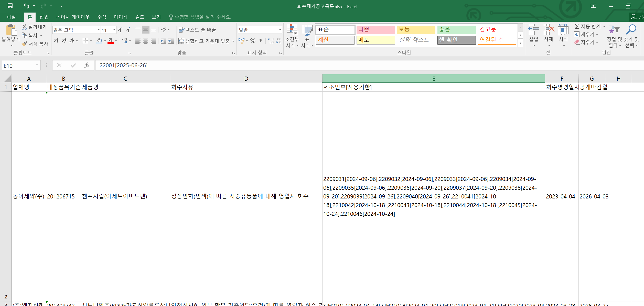Open the 데이터 ribbon tab

click(x=121, y=17)
